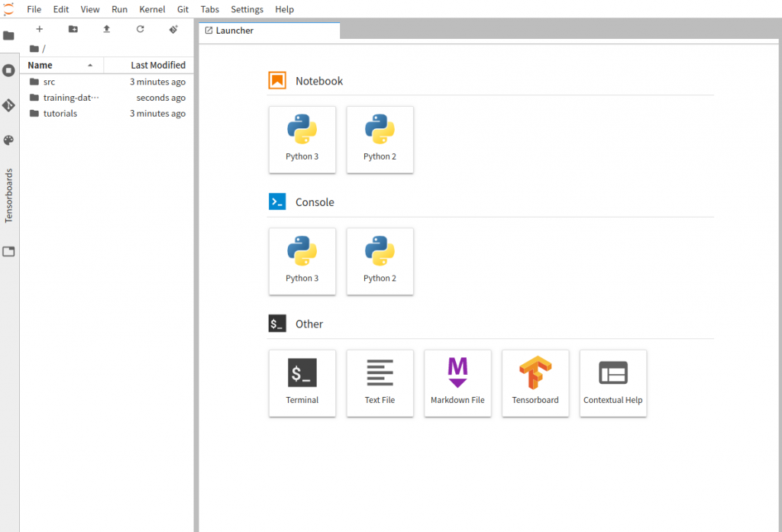Click the New Launcher plus icon
The image size is (782, 532).
tap(40, 30)
